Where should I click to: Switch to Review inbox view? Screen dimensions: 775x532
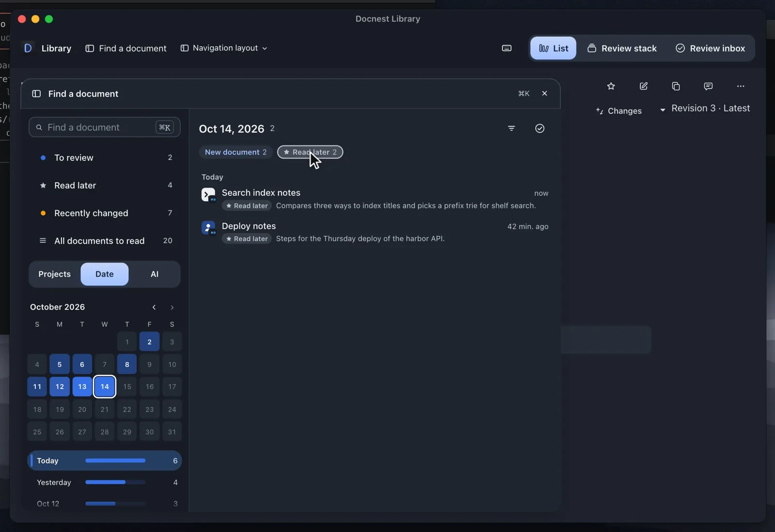tap(710, 48)
